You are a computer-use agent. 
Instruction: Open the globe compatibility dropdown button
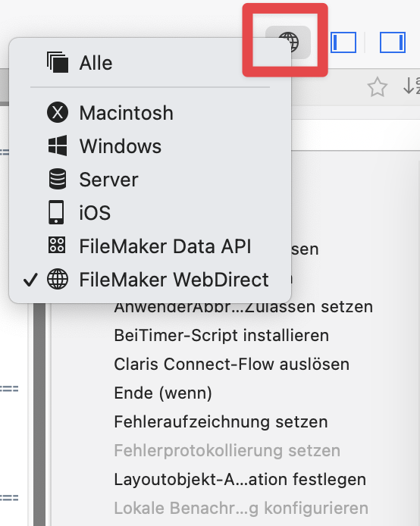(x=288, y=42)
